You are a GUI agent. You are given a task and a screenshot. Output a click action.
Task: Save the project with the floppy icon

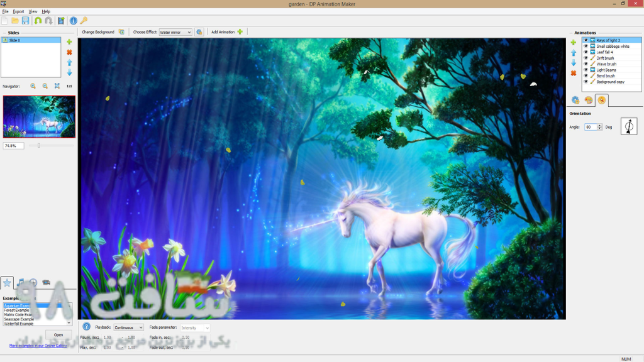coord(25,21)
